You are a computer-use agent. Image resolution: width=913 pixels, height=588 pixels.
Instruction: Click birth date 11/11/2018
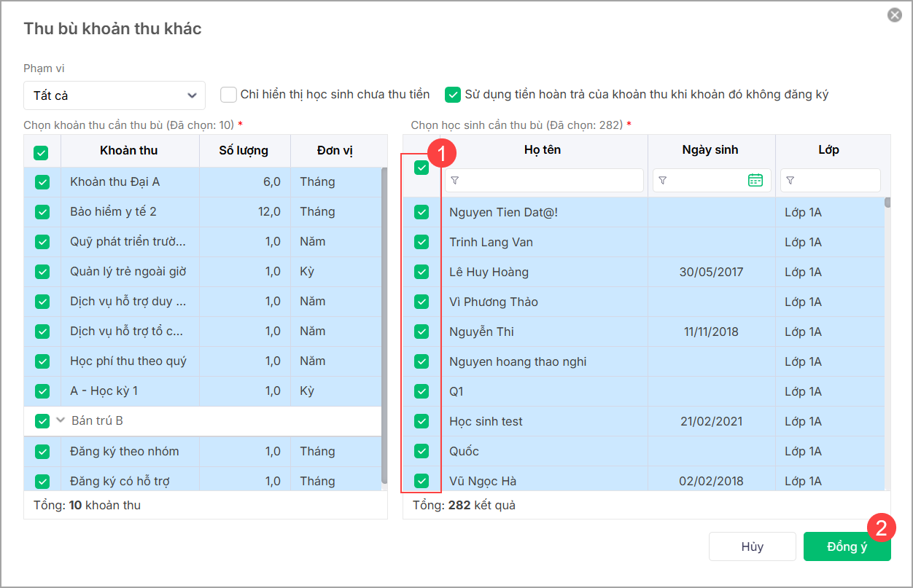(x=711, y=332)
